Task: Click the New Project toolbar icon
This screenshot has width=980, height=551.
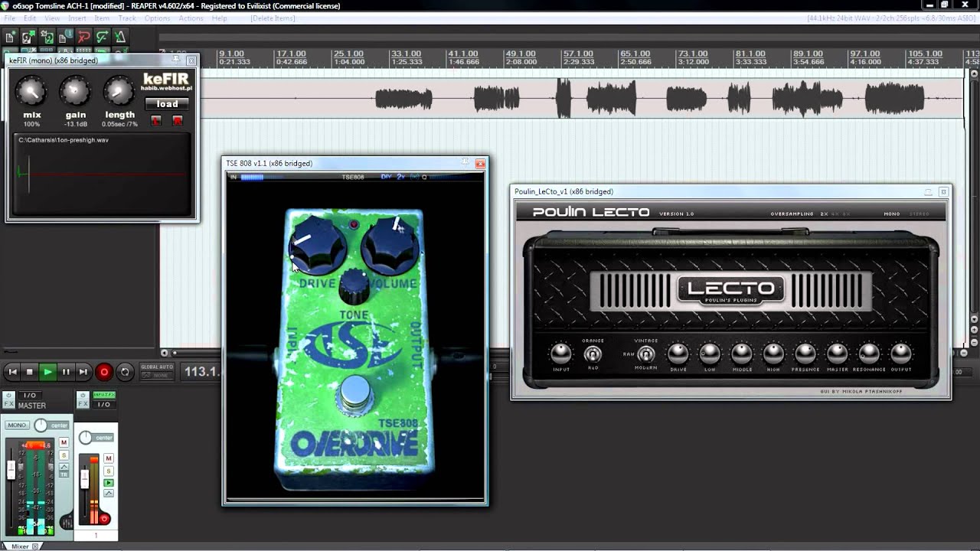Action: coord(11,37)
